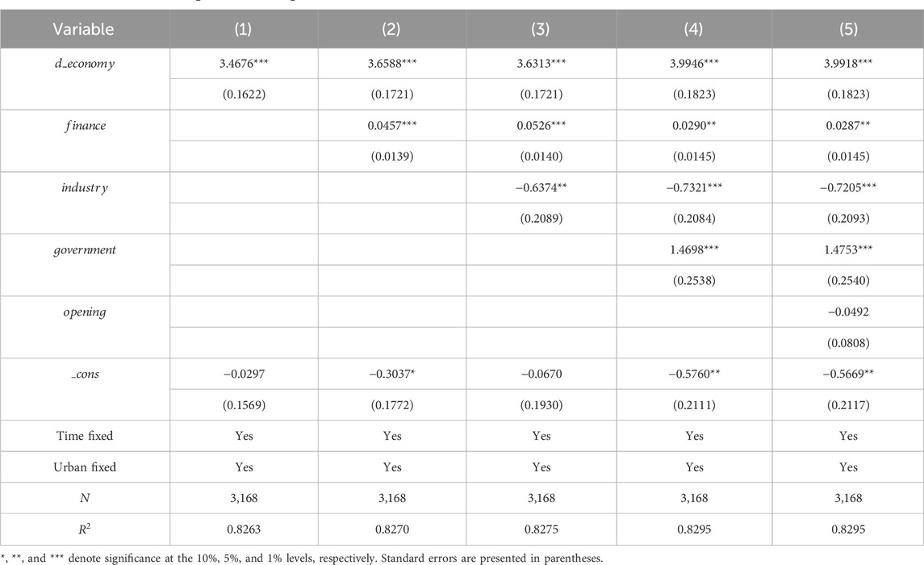Image resolution: width=924 pixels, height=565 pixels.
Task: Select coefficient 3.4676*** in column (1)
Action: pos(243,64)
